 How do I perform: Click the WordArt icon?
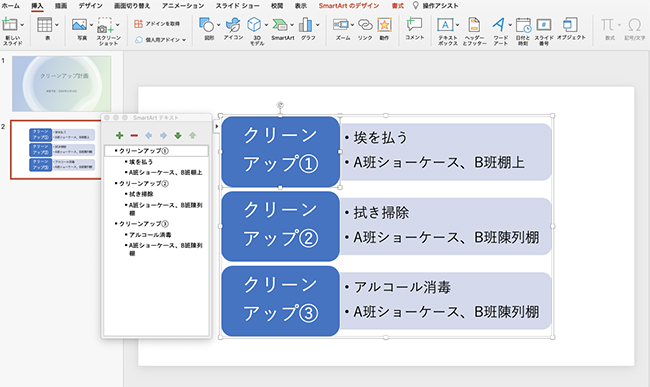coord(499,25)
